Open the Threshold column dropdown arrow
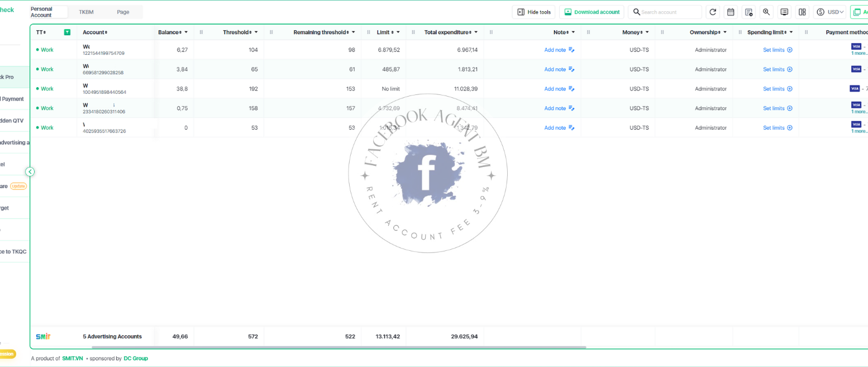Screen dimensions: 868x367 click(256, 32)
